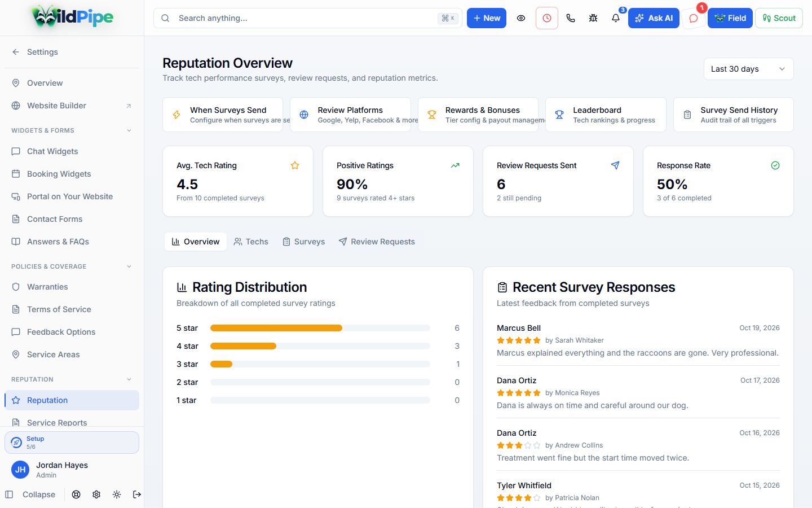Viewport: 812px width, 508px height.
Task: Click the check circle icon on Response Rate card
Action: (775, 165)
